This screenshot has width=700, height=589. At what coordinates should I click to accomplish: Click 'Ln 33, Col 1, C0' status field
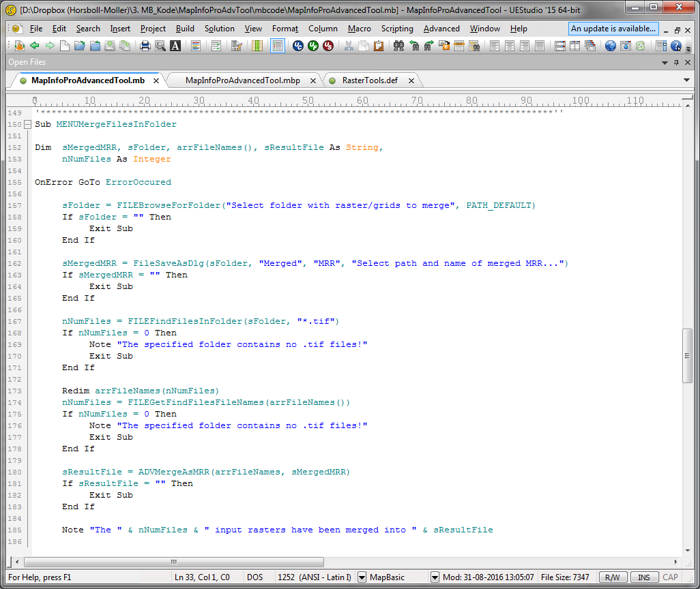(x=202, y=577)
